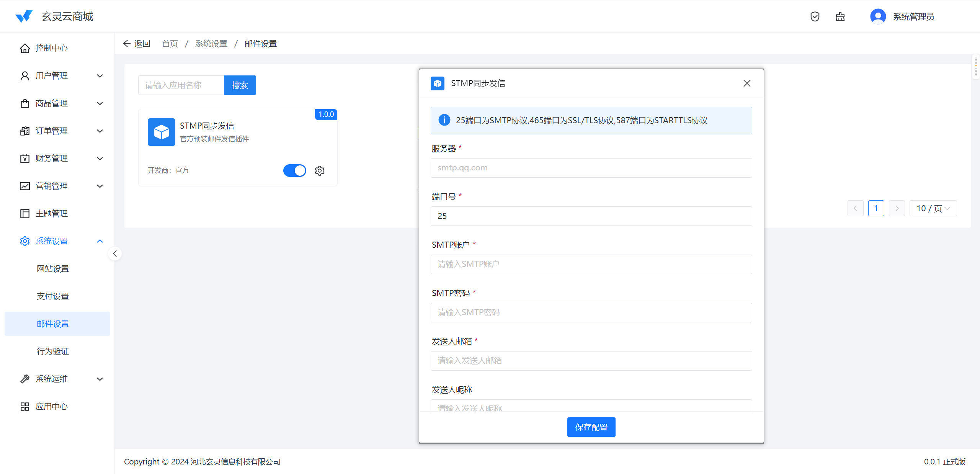Image resolution: width=980 pixels, height=474 pixels.
Task: Open the 10 / 页 page size dropdown
Action: coord(933,209)
